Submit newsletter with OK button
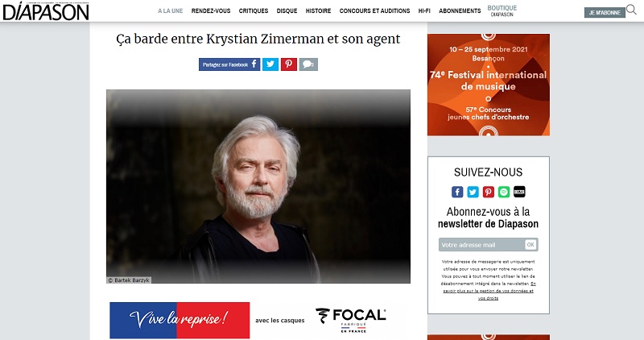Viewport: 644px width, 340px height. pyautogui.click(x=530, y=245)
